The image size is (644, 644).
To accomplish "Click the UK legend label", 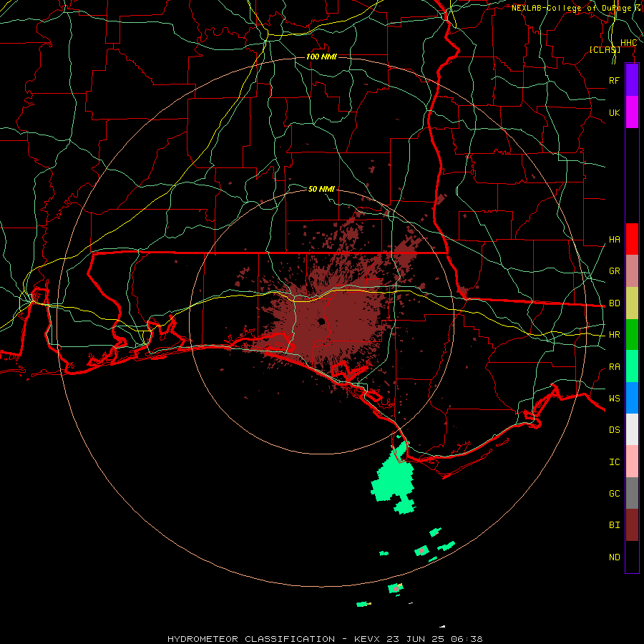I will (614, 112).
